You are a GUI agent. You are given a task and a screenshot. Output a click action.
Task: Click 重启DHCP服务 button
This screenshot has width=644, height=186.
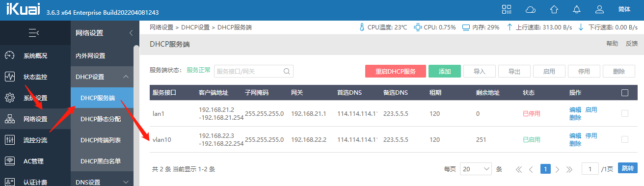(395, 71)
